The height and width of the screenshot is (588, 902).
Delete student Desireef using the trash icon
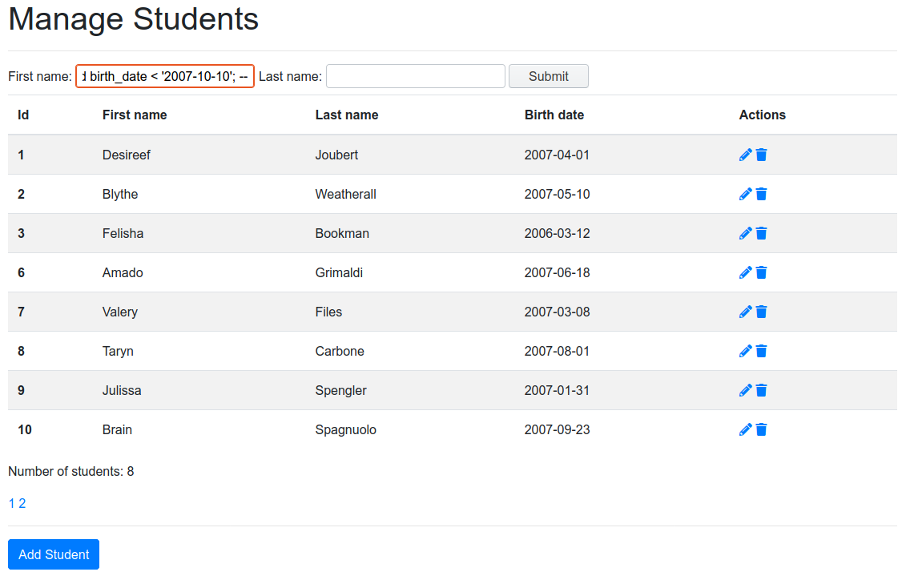[761, 155]
